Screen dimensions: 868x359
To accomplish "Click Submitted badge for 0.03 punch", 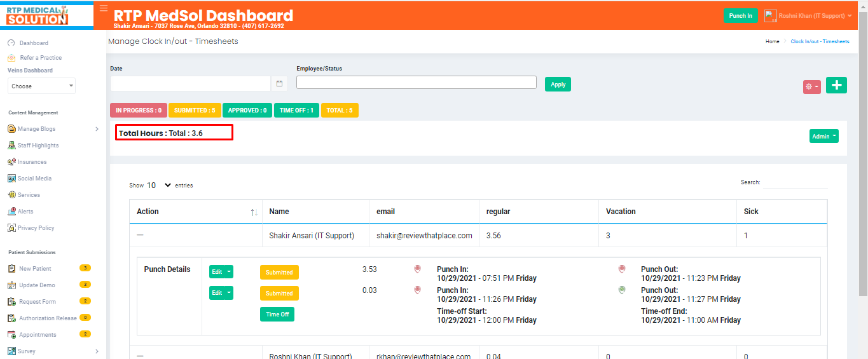I will 279,294.
